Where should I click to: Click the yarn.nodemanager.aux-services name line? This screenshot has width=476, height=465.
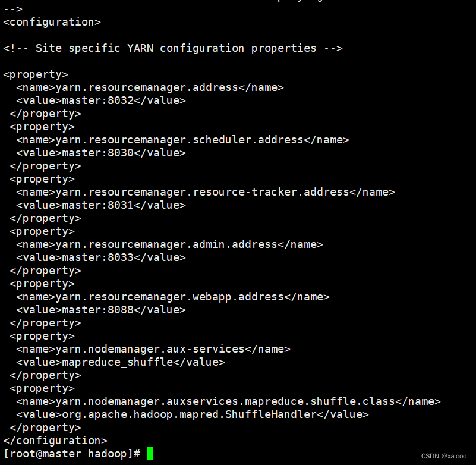tap(153, 349)
